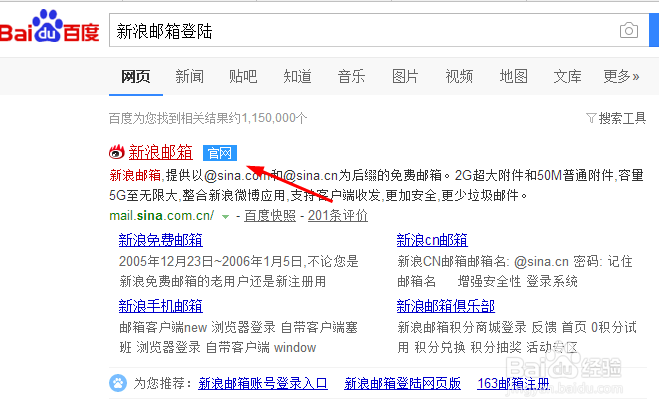The width and height of the screenshot is (659, 411).
Task: Open the 百度快照 cached link
Action: tap(270, 216)
